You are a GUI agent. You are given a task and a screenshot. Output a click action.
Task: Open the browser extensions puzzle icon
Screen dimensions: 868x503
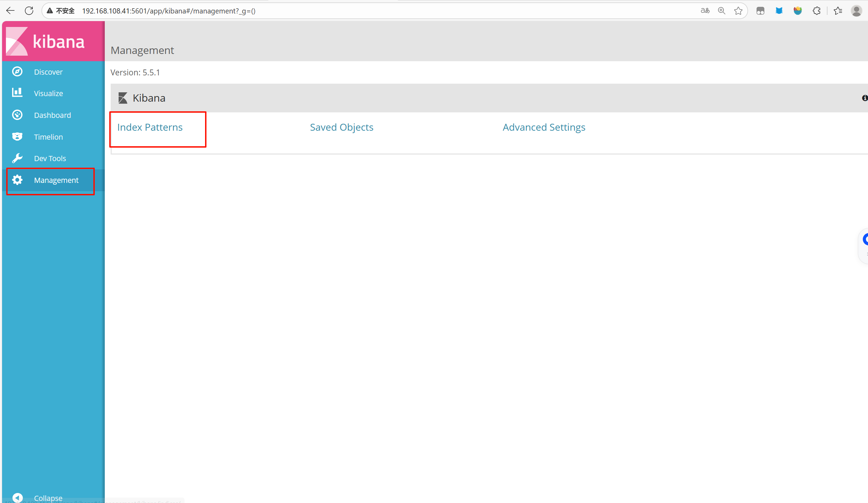pyautogui.click(x=816, y=11)
